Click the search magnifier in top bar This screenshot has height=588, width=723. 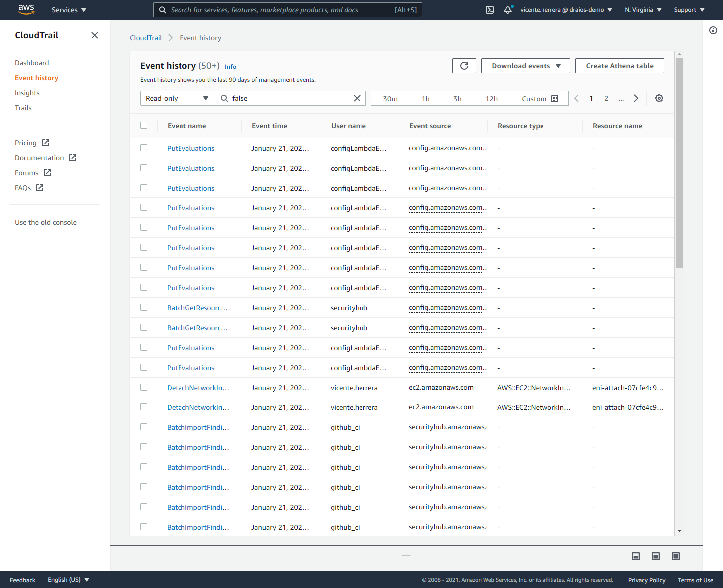coord(163,10)
